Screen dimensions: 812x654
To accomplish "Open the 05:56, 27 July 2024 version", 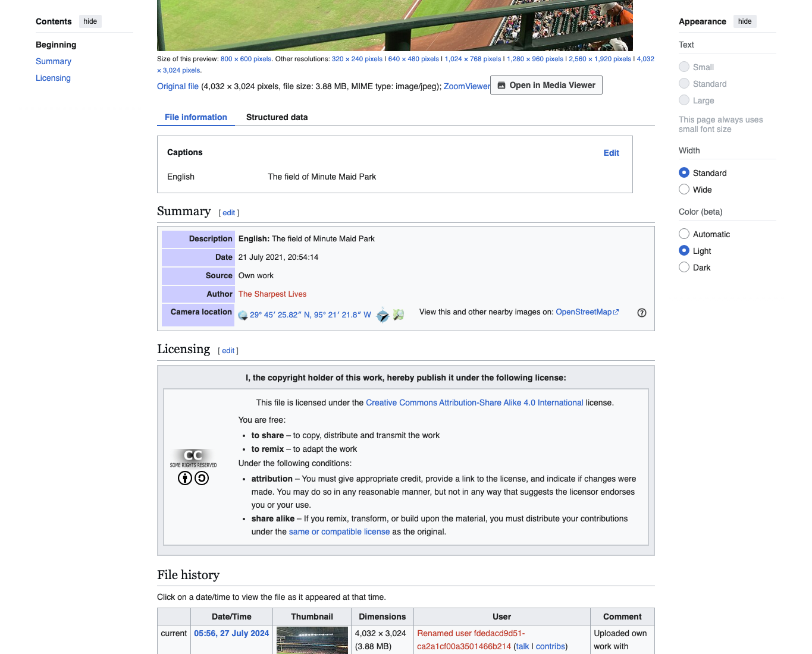I will (231, 633).
